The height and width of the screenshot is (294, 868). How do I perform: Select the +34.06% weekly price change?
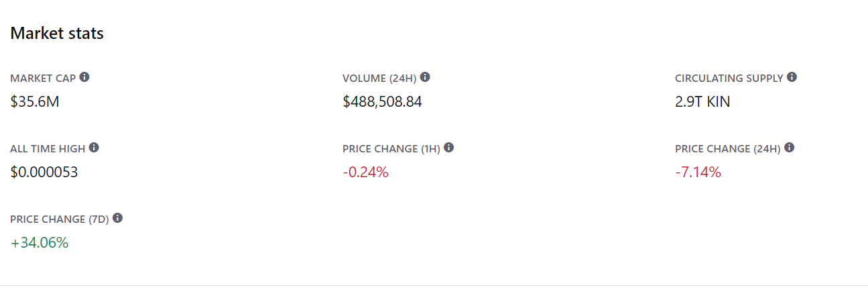(x=40, y=243)
